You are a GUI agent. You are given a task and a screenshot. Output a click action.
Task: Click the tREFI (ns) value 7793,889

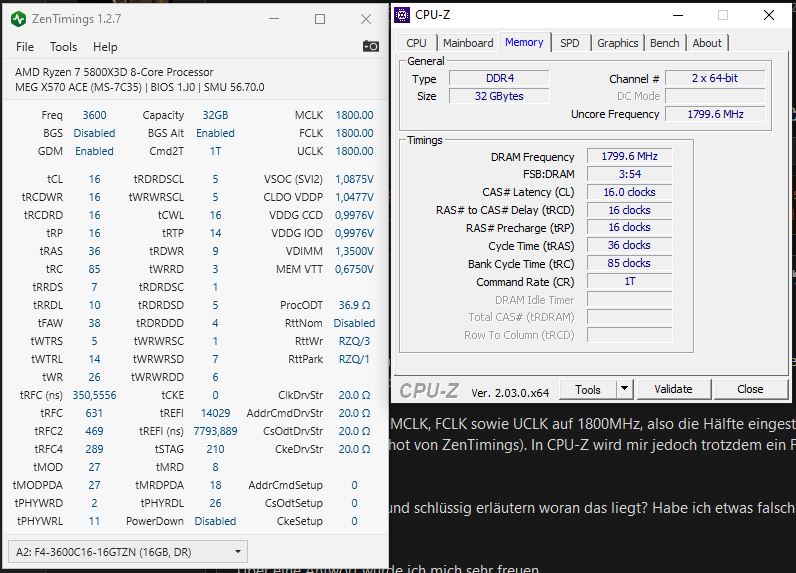coord(215,431)
